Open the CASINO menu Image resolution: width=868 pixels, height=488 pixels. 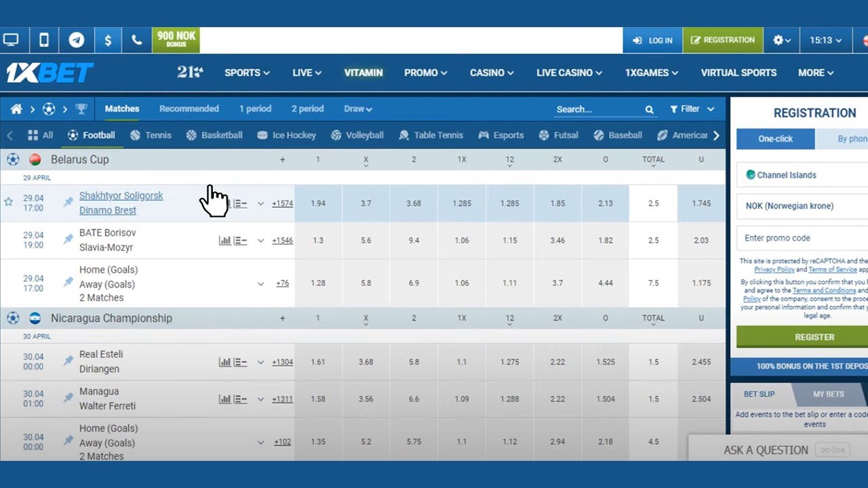coord(492,73)
